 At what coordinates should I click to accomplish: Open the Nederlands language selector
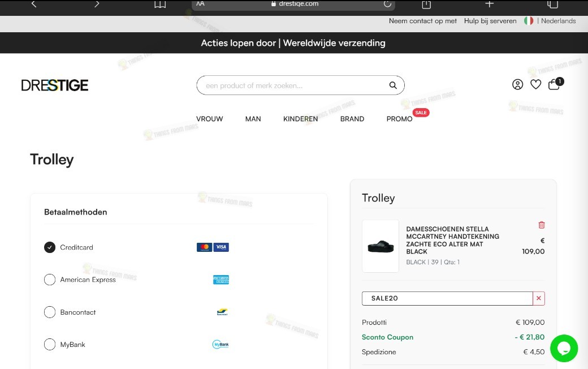(558, 21)
